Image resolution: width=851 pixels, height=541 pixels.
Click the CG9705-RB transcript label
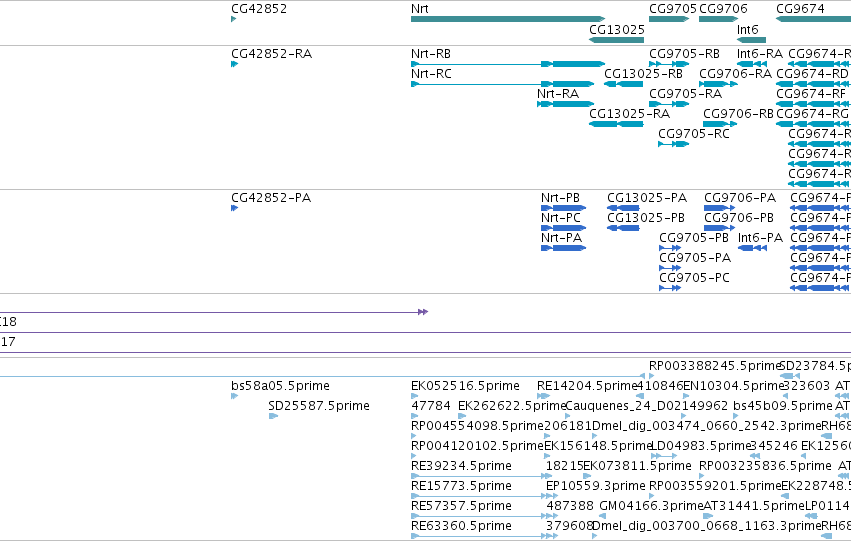click(684, 54)
